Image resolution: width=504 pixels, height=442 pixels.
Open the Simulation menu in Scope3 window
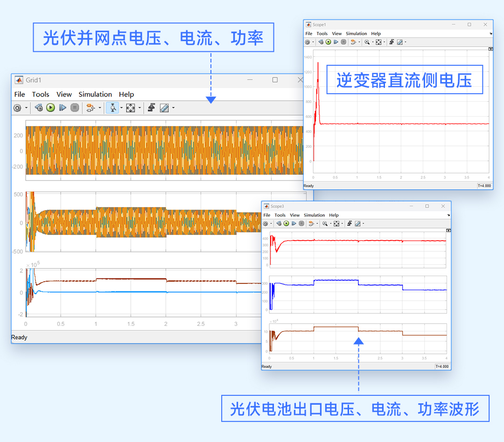coord(315,215)
